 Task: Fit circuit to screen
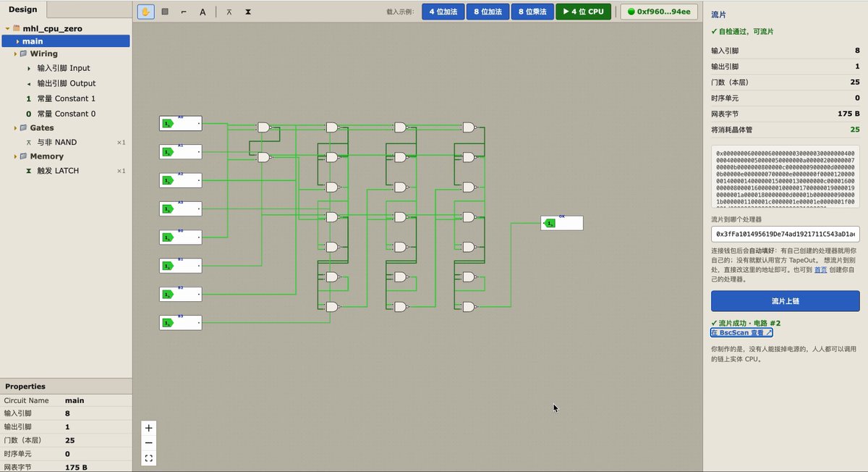click(148, 458)
